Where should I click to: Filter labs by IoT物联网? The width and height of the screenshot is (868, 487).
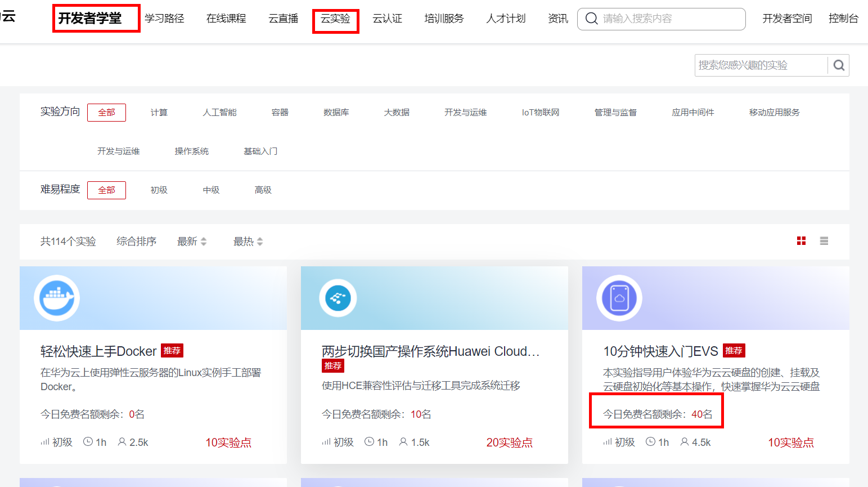(x=541, y=113)
